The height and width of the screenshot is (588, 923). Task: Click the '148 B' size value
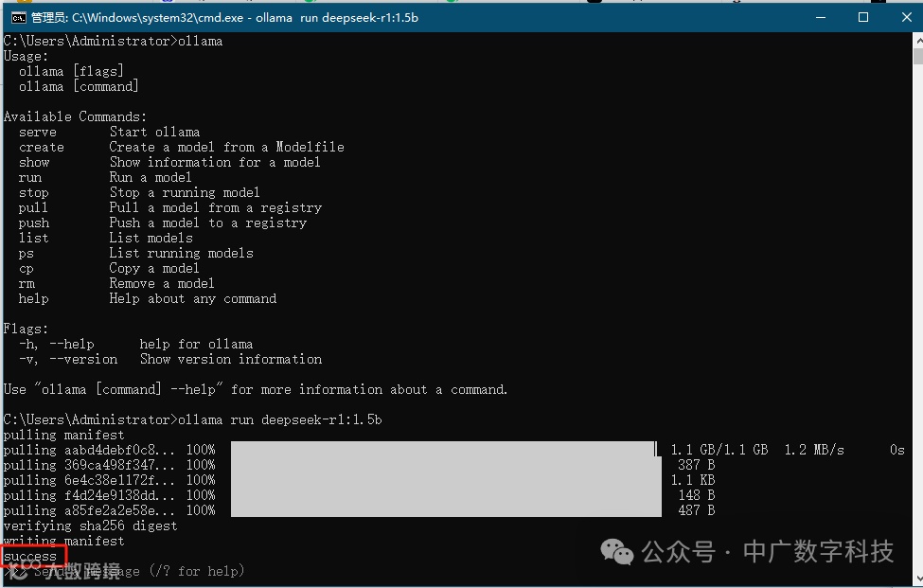point(697,495)
